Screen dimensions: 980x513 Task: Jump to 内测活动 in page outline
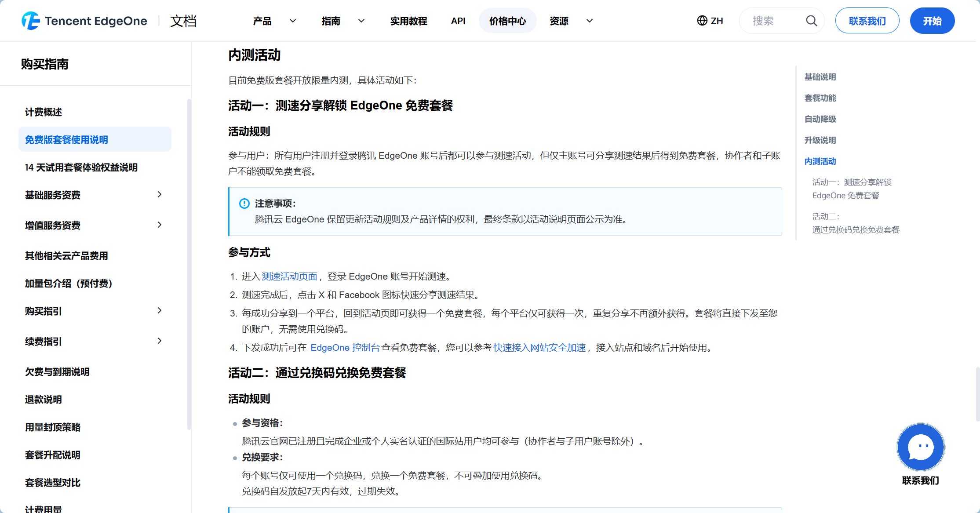820,161
